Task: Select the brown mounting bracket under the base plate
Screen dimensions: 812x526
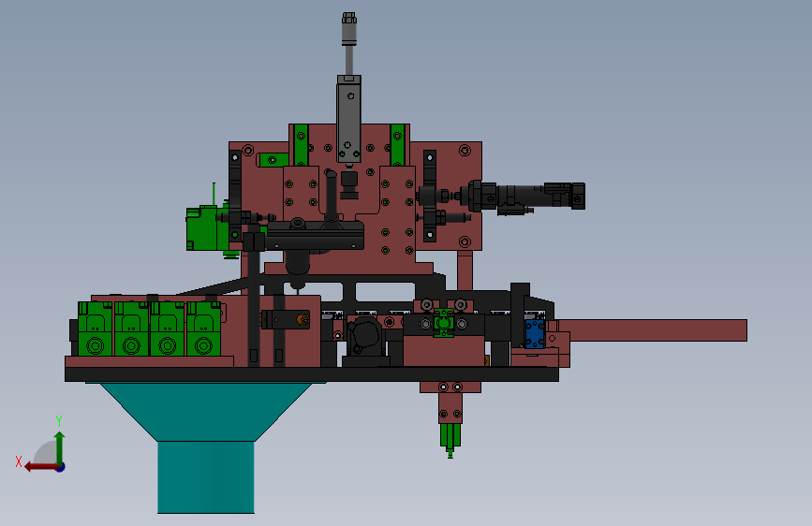Action: [x=450, y=402]
